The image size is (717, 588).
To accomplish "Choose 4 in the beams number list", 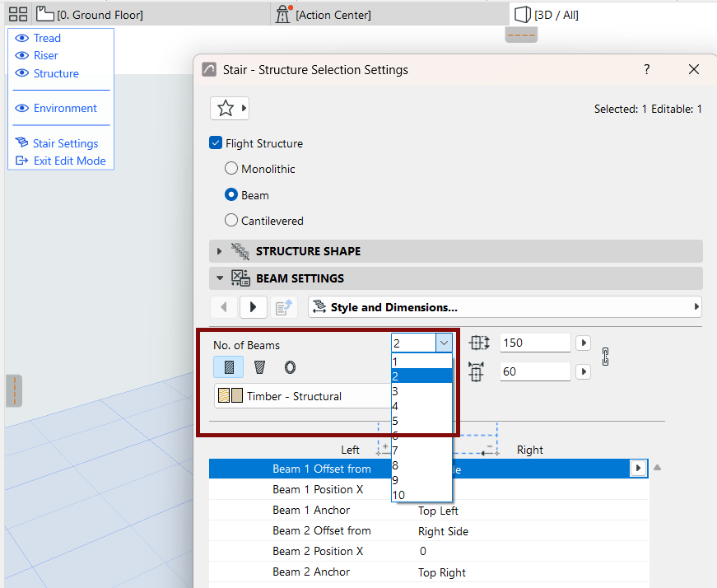I will click(421, 406).
